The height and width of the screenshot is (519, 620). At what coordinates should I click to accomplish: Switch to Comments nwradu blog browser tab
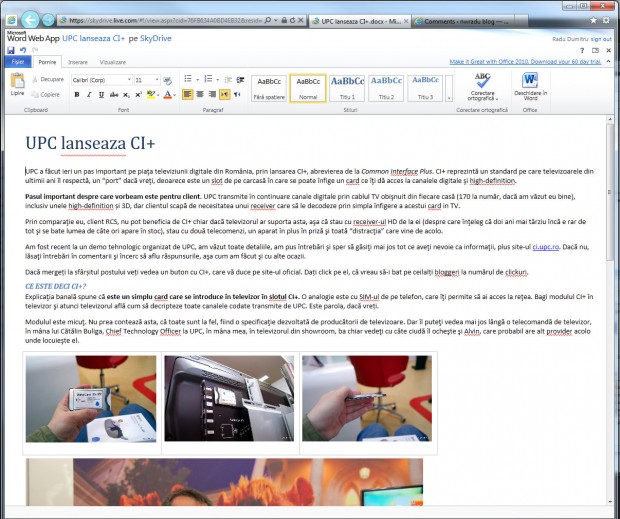[x=463, y=21]
